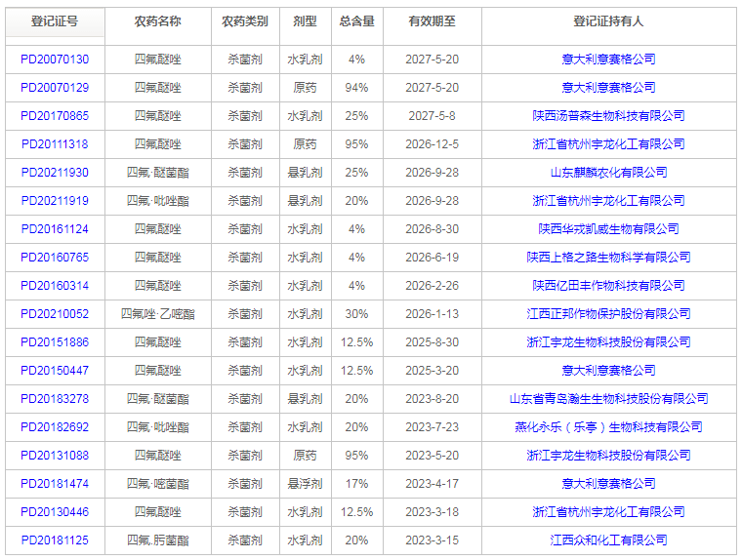Select expiry date 2026-8-30
742x560 pixels.
[x=433, y=229]
